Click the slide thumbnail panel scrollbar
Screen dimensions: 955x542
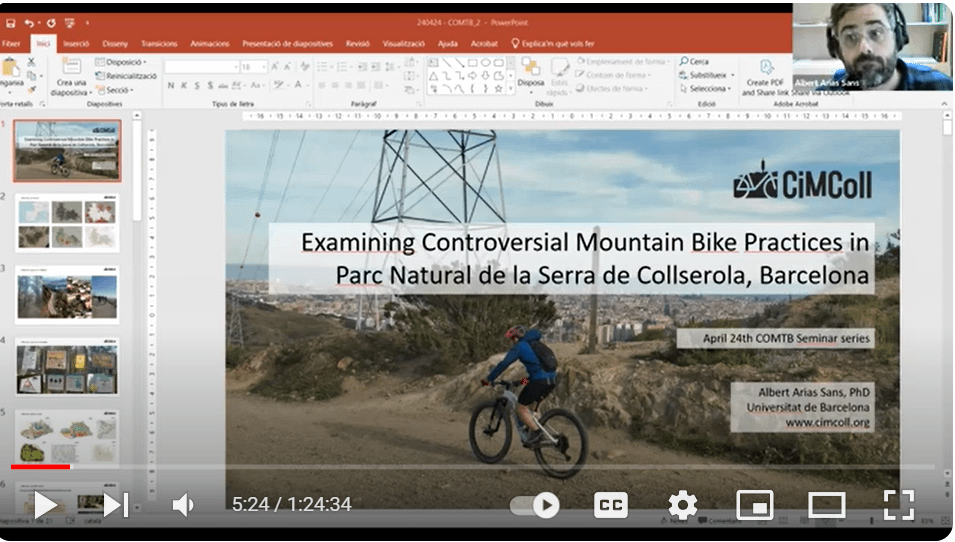137,171
